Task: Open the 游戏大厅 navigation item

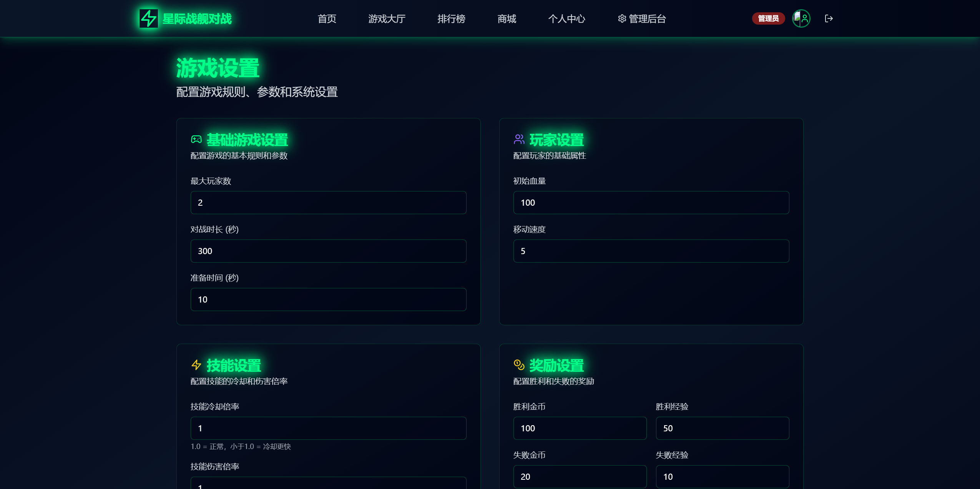Action: pos(387,18)
